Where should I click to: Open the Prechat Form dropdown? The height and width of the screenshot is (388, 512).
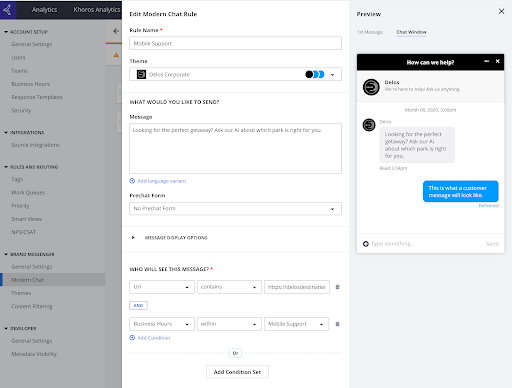(x=235, y=209)
